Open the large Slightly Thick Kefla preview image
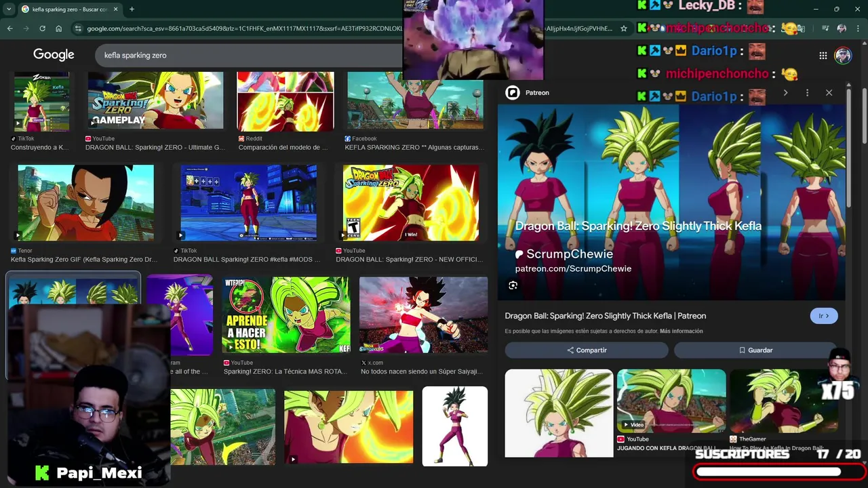The image size is (868, 488). (x=671, y=202)
